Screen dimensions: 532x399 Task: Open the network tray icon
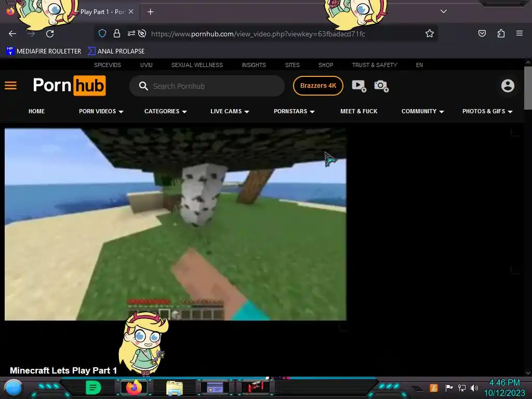pos(462,388)
